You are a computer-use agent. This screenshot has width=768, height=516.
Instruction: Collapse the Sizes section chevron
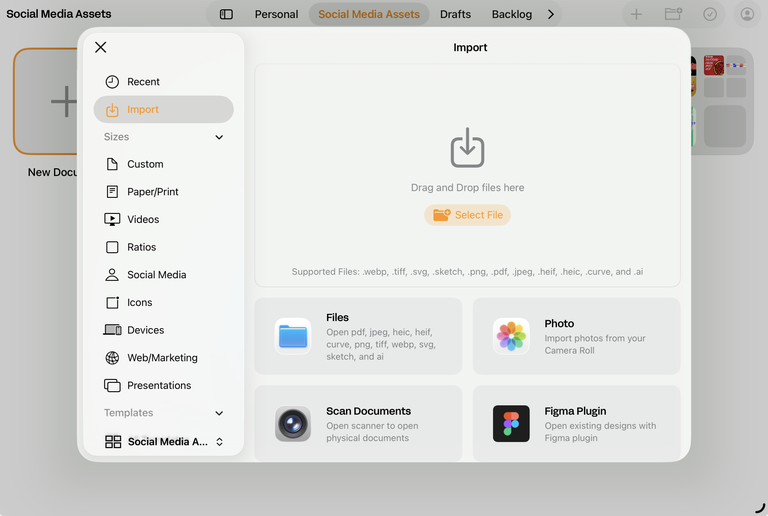click(x=219, y=137)
